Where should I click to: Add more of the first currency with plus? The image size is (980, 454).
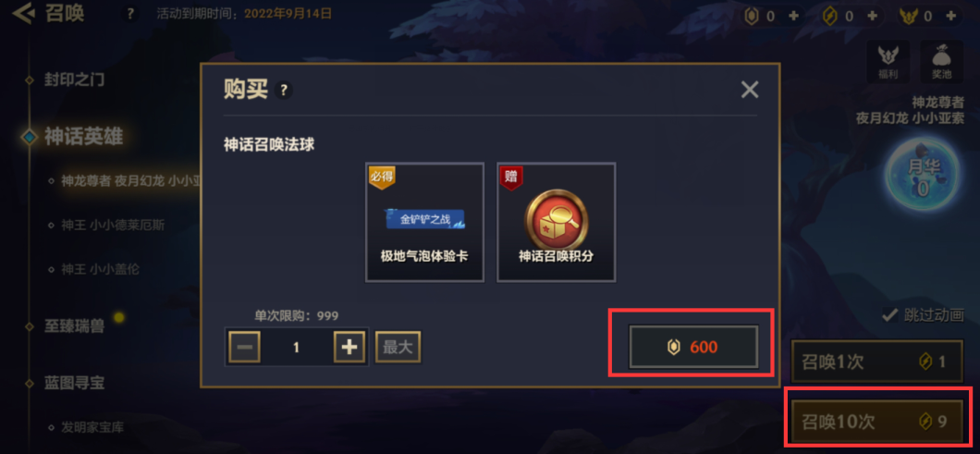tap(793, 17)
